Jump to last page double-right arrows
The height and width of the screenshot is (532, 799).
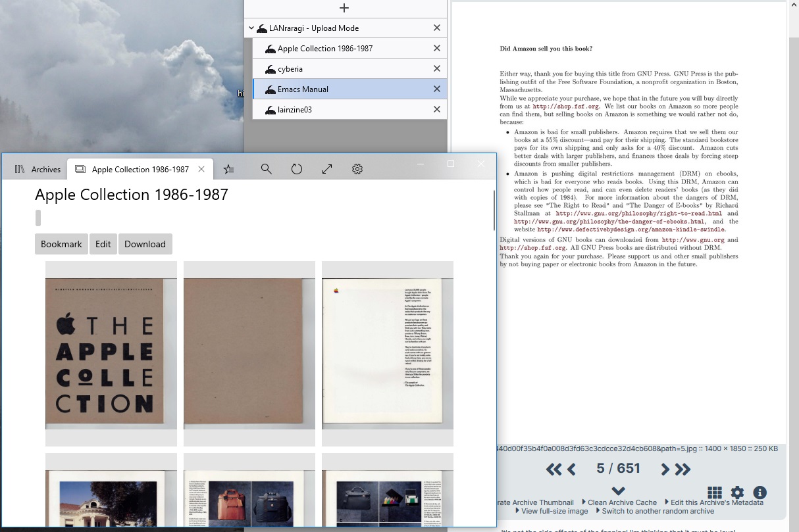pyautogui.click(x=683, y=469)
